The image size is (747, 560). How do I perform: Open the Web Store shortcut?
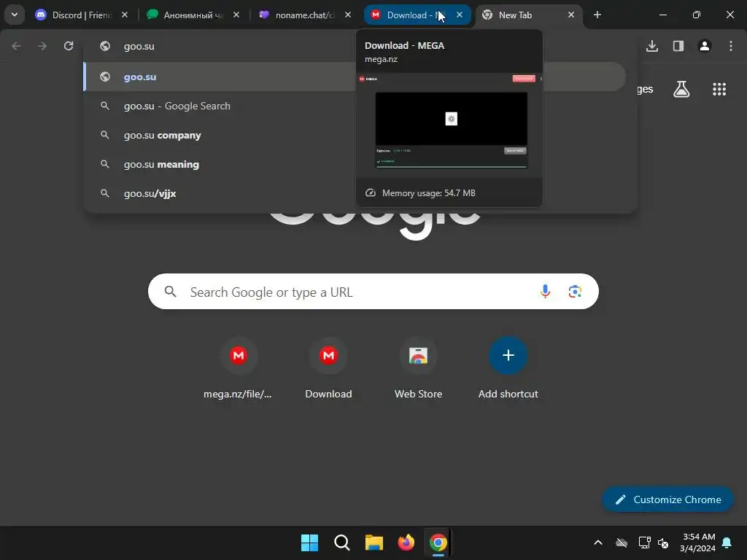click(x=418, y=368)
